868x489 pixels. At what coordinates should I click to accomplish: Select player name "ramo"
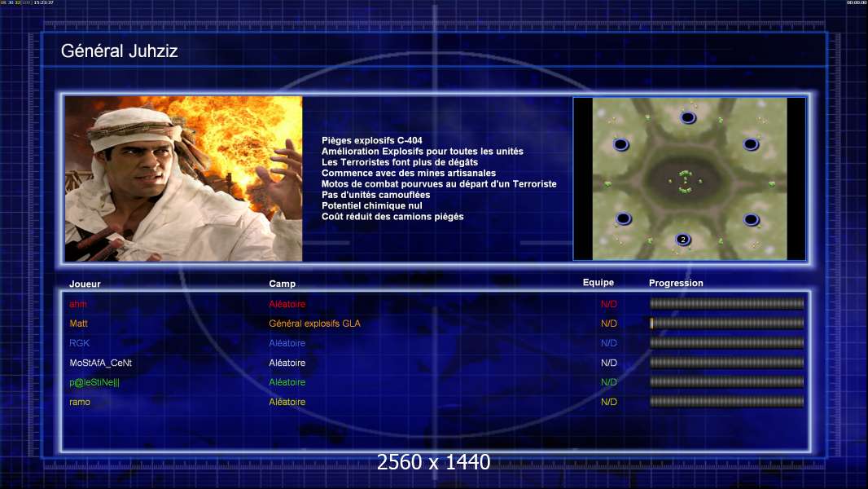80,402
